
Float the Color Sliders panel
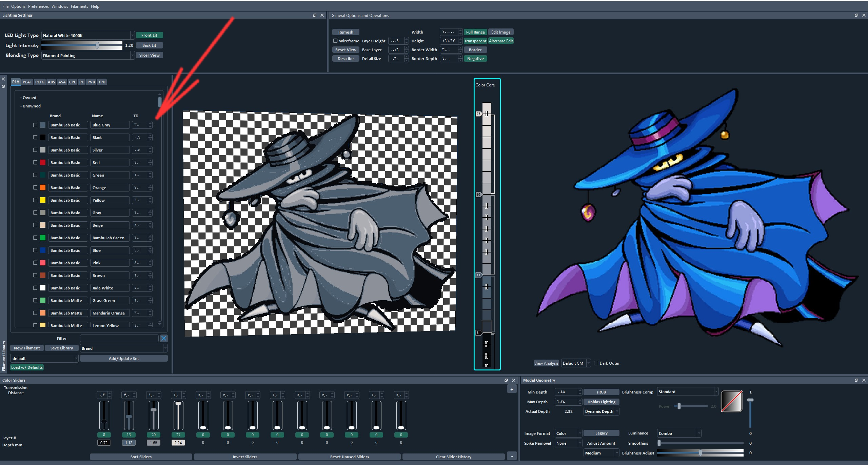click(x=506, y=380)
